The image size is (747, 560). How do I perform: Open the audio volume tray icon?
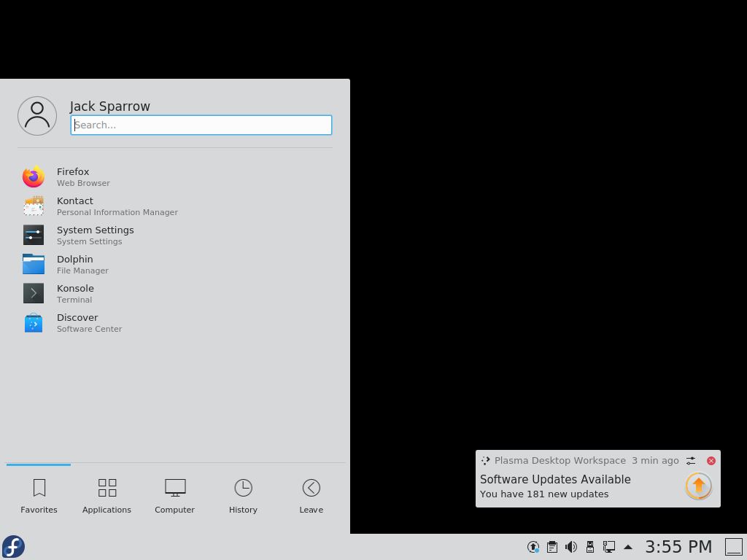pyautogui.click(x=570, y=547)
